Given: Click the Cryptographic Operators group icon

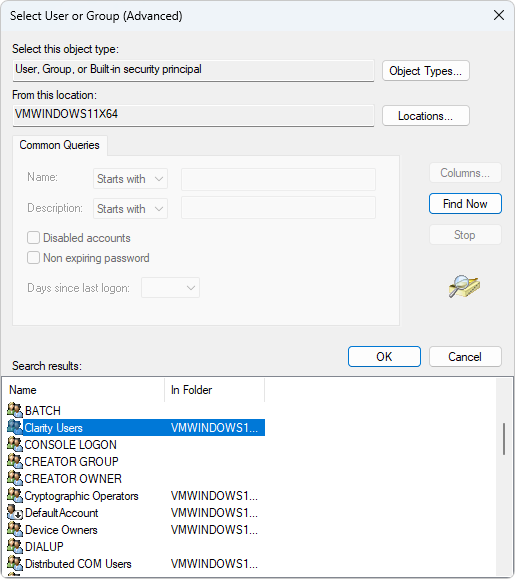Looking at the screenshot, I should 15,495.
